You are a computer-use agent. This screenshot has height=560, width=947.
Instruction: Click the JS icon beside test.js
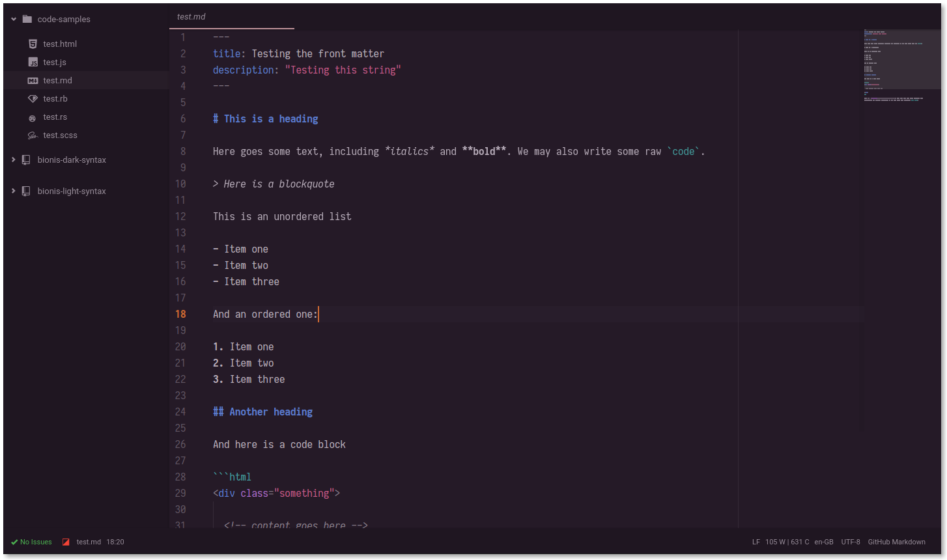[x=33, y=62]
